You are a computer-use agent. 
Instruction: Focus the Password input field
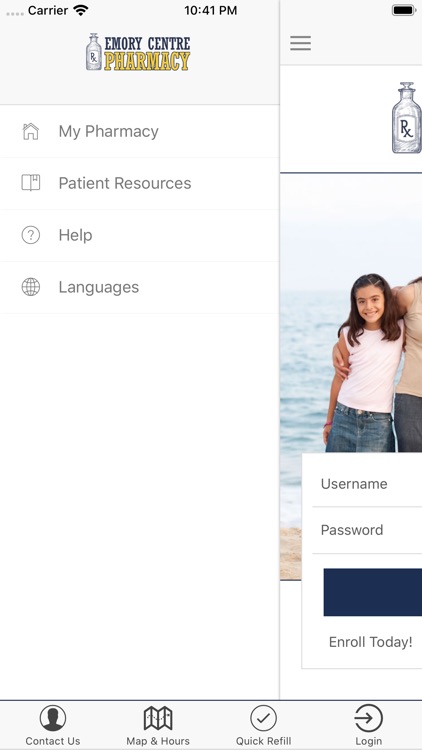coord(367,530)
